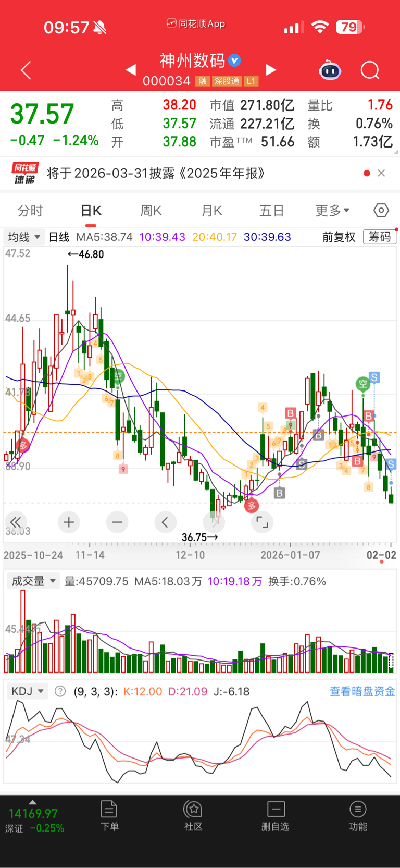
Task: Open the robot AI assistant
Action: click(330, 70)
